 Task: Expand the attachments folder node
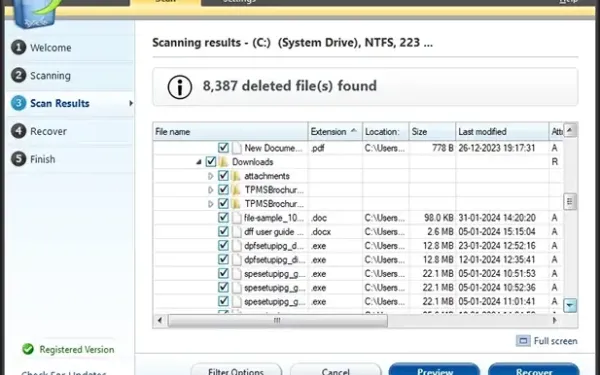[x=210, y=176]
